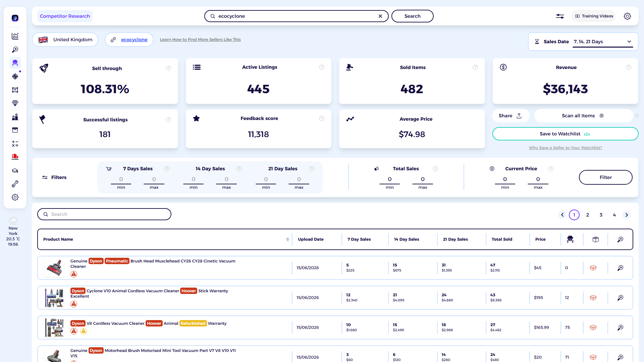This screenshot has width=644, height=362.
Task: Sort by Product Name column arrows
Action: pos(287,239)
